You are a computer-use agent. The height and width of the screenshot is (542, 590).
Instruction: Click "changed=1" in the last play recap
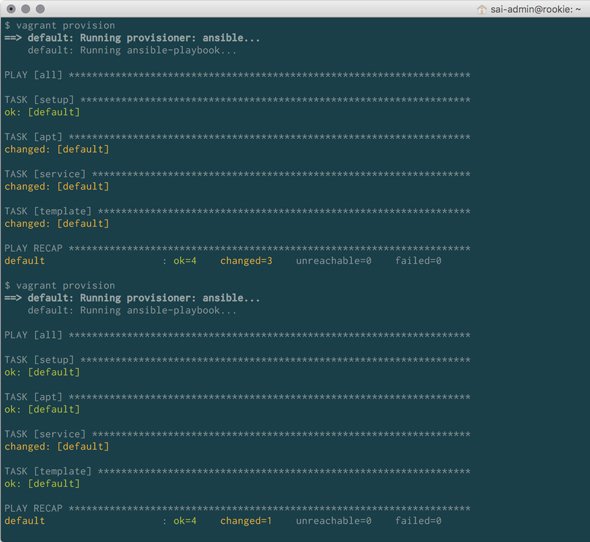[x=246, y=521]
